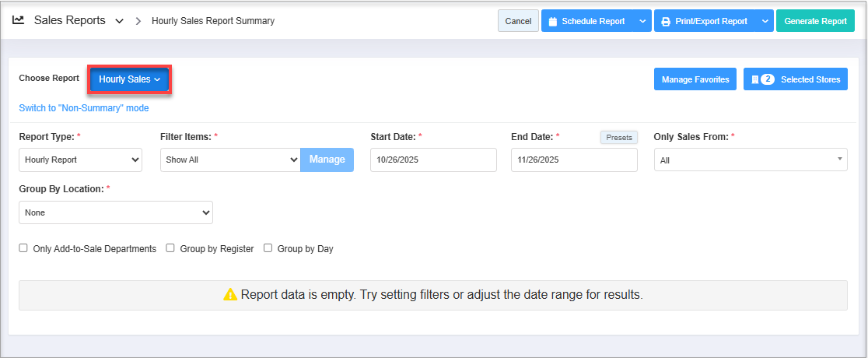Viewport: 868px width, 358px height.
Task: Click the Start Date input field
Action: click(432, 160)
